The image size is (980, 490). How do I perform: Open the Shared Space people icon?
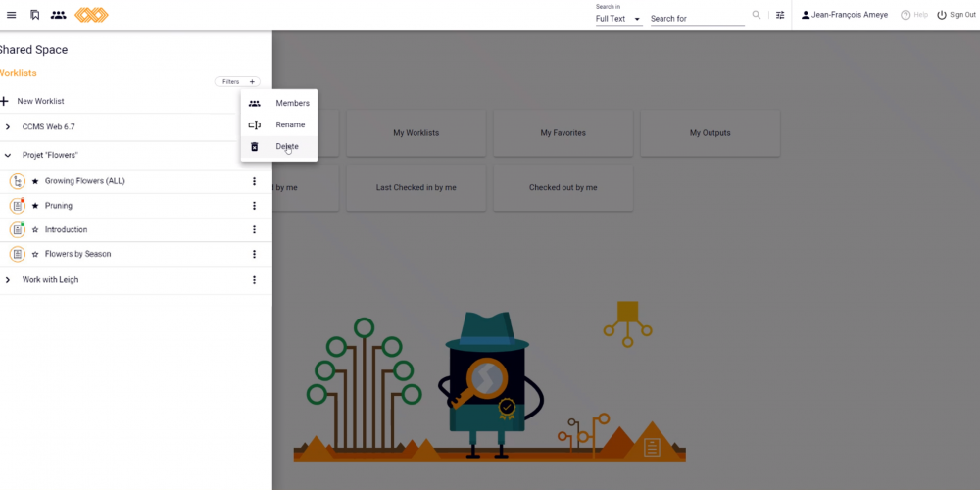[x=58, y=15]
